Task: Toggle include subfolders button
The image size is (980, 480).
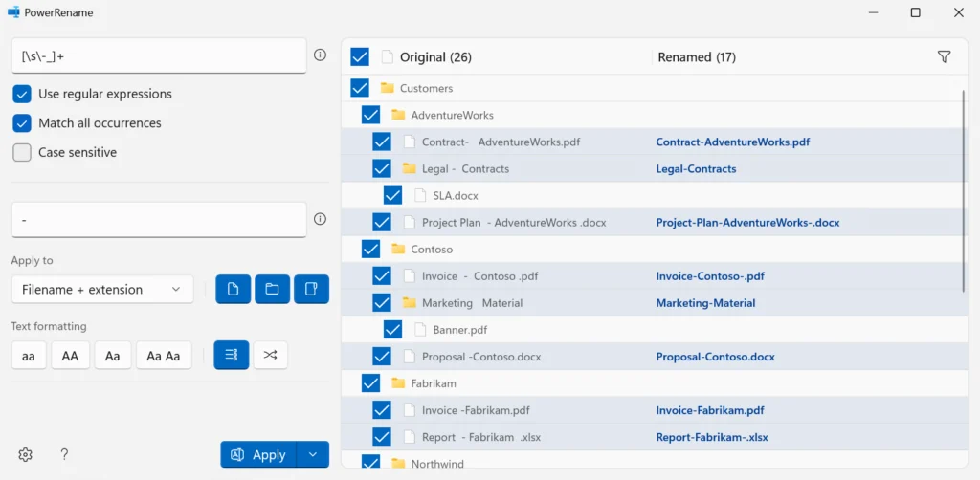Action: pyautogui.click(x=311, y=289)
